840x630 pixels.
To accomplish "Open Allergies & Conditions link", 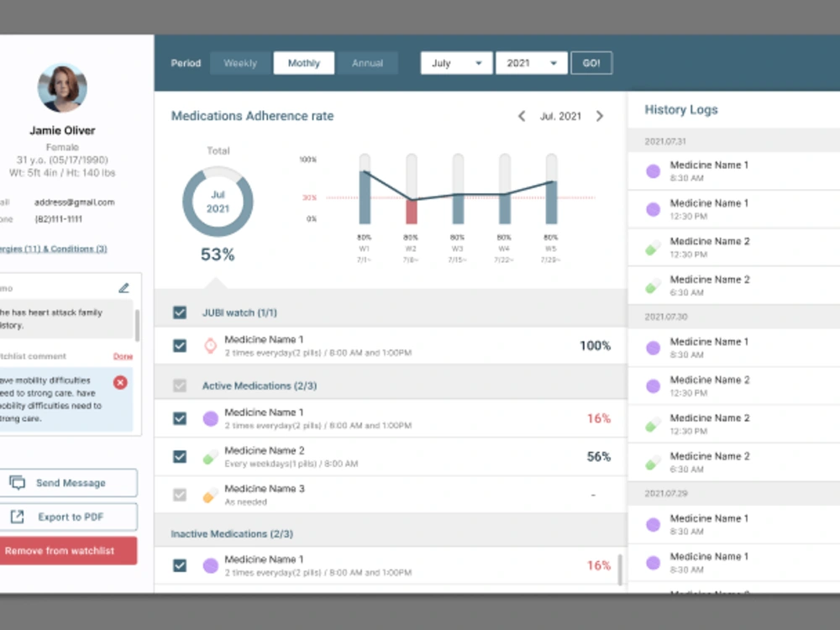I will coord(54,249).
